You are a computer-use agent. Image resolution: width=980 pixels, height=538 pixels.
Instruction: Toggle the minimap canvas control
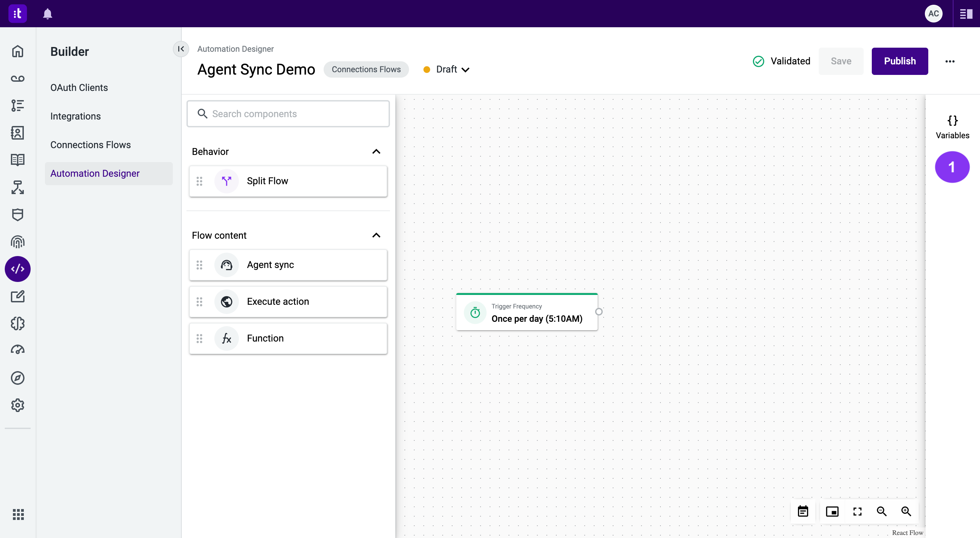tap(832, 511)
